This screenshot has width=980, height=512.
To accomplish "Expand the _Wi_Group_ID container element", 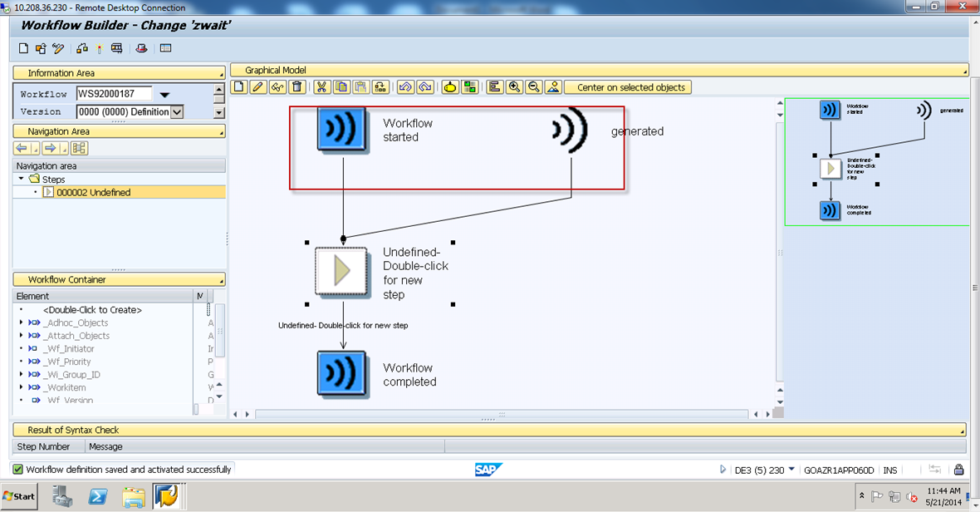I will (x=22, y=375).
